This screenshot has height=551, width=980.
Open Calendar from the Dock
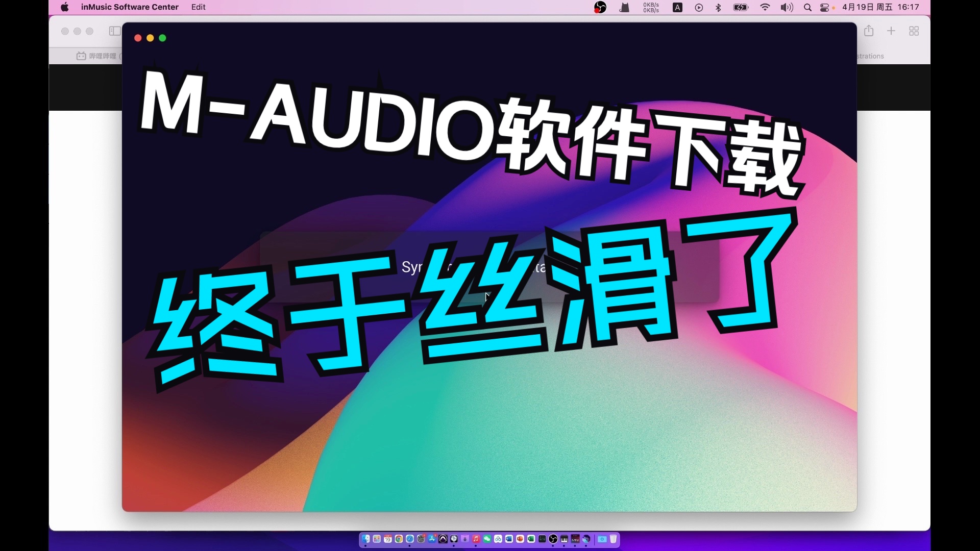pyautogui.click(x=388, y=539)
